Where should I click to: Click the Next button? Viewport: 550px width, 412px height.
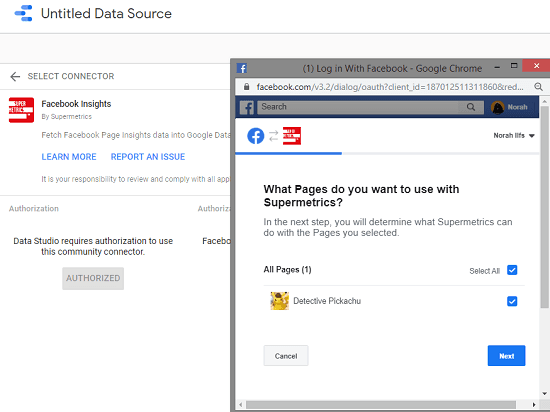point(507,356)
